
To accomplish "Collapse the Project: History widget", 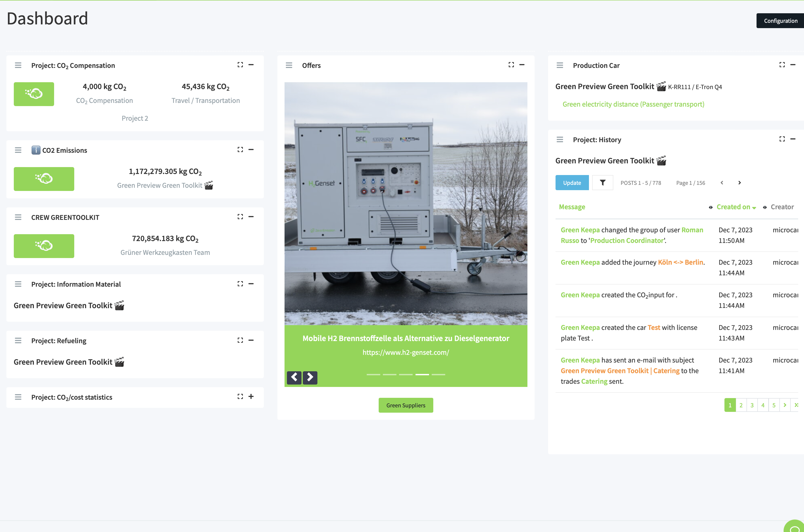I will coord(793,139).
